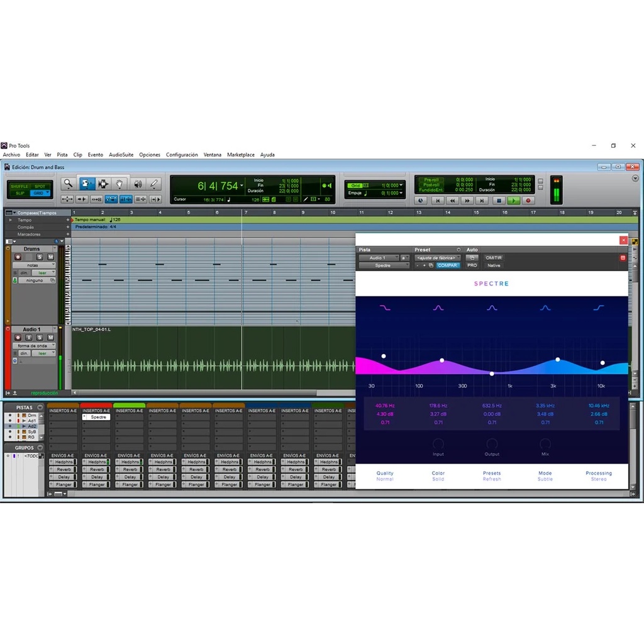Click the Stop transport button
Screen dimensions: 644x644
coord(499,201)
